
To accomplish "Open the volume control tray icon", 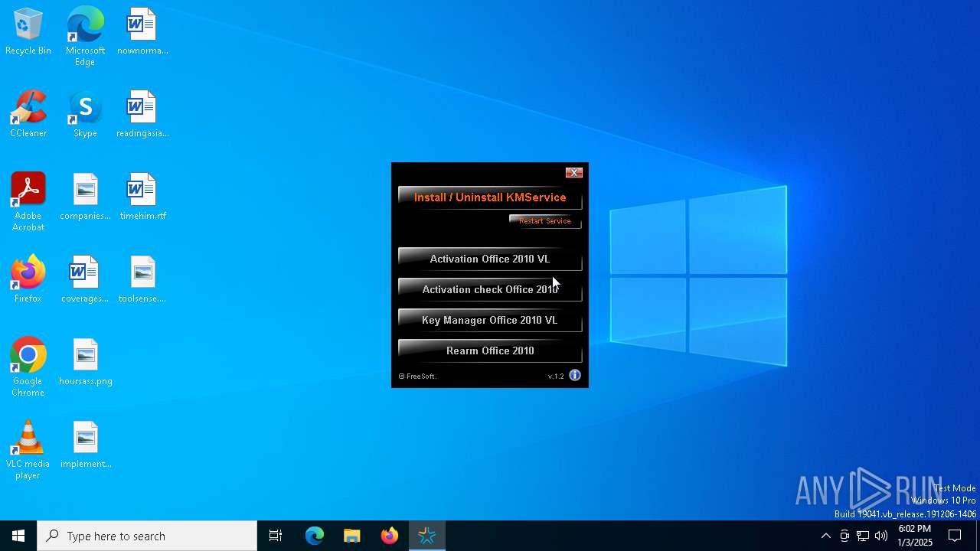I will [881, 536].
